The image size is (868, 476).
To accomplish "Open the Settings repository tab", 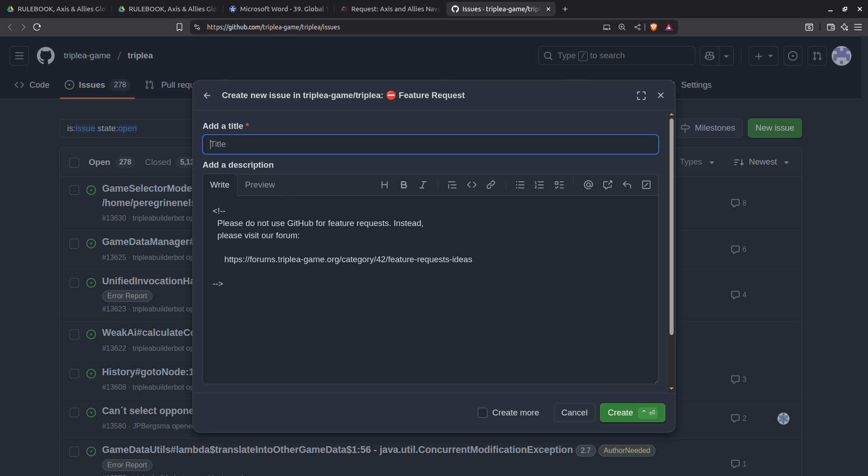I will (696, 85).
